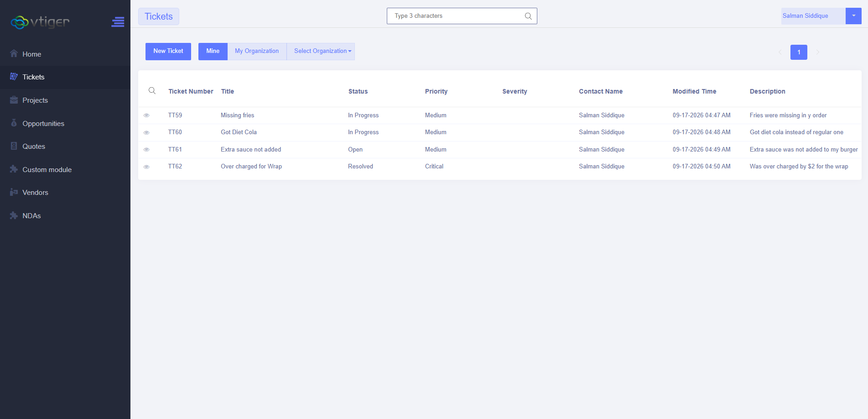View ticket TT62 via eye icon
Image resolution: width=868 pixels, height=419 pixels.
pos(146,167)
